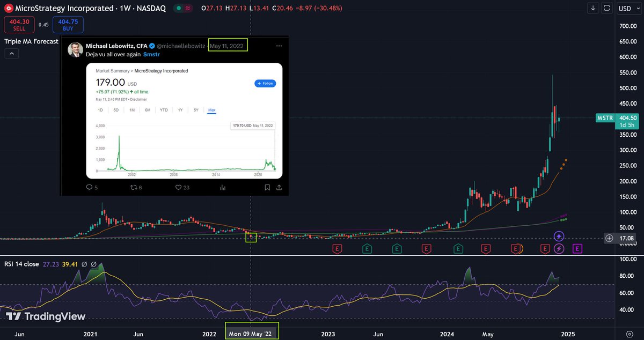Click the tweet analytics bar-chart icon
Screen dimensions: 644x340
(x=222, y=187)
